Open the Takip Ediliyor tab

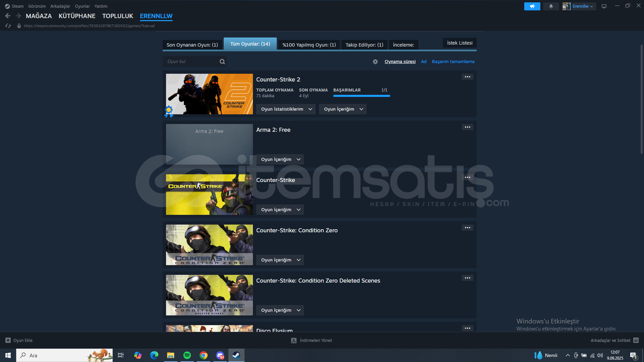tap(364, 45)
